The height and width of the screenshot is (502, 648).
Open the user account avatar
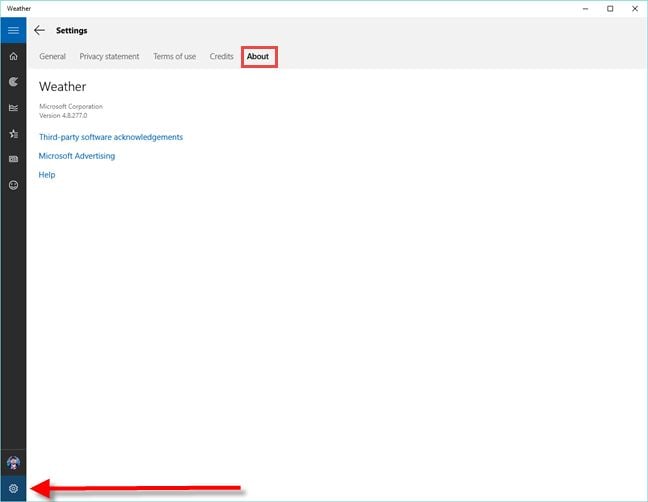tap(13, 463)
